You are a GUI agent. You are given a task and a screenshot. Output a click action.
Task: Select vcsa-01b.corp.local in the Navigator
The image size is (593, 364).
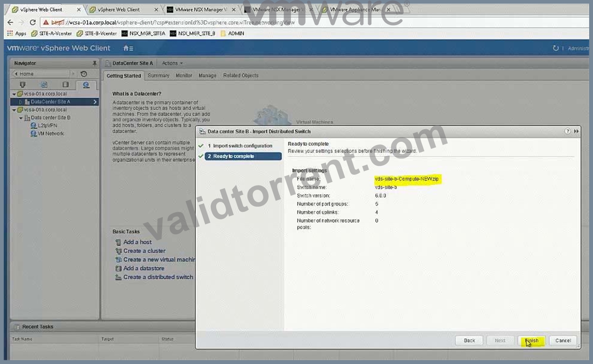(x=45, y=110)
